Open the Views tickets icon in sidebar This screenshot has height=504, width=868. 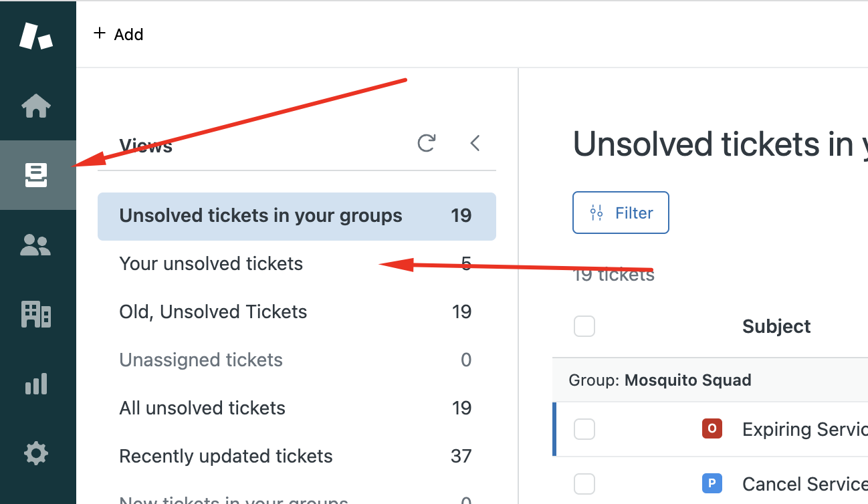(36, 175)
